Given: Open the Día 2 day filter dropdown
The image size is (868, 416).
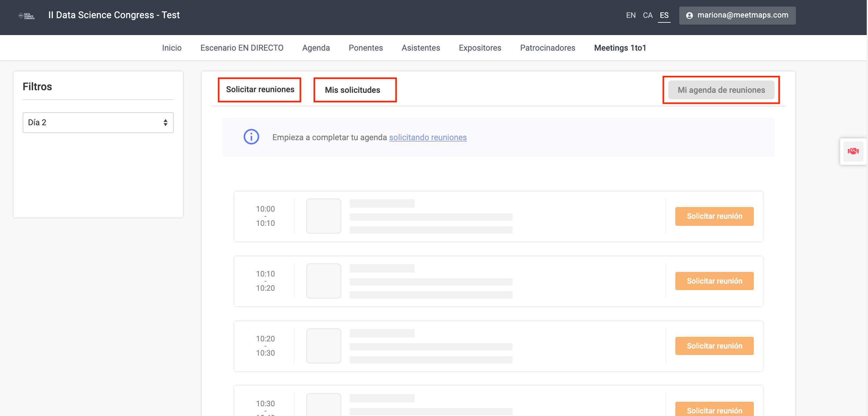Looking at the screenshot, I should [98, 122].
